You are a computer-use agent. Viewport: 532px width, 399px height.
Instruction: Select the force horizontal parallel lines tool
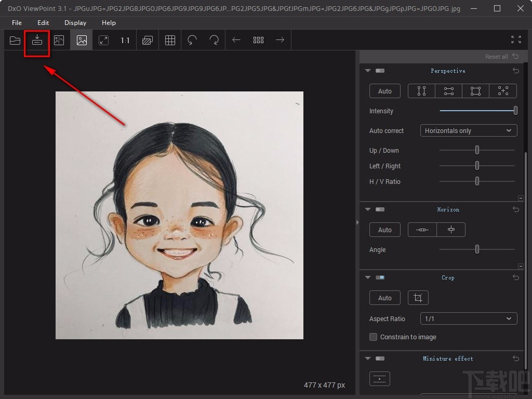pos(448,90)
